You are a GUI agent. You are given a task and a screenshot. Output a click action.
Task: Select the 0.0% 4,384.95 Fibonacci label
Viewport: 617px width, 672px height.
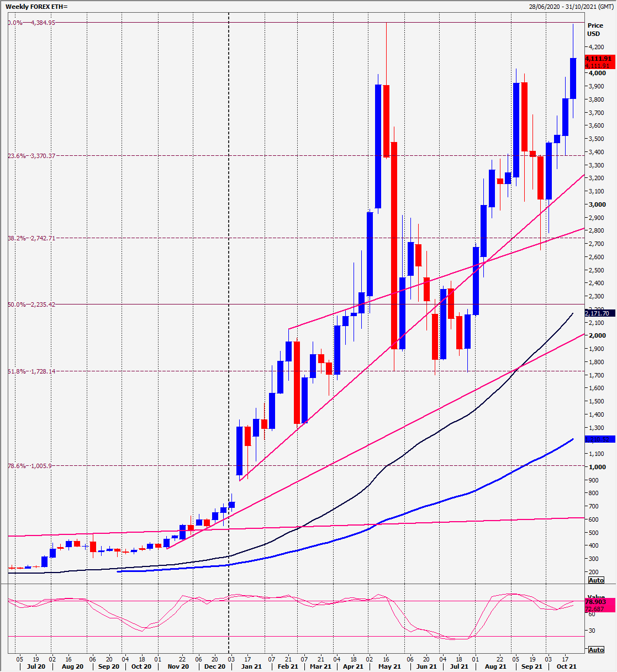coord(31,23)
